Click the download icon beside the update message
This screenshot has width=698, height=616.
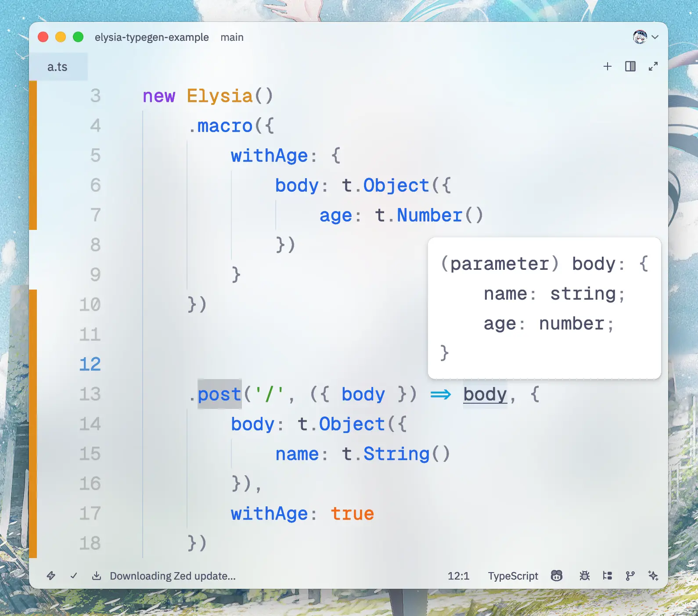(x=97, y=576)
